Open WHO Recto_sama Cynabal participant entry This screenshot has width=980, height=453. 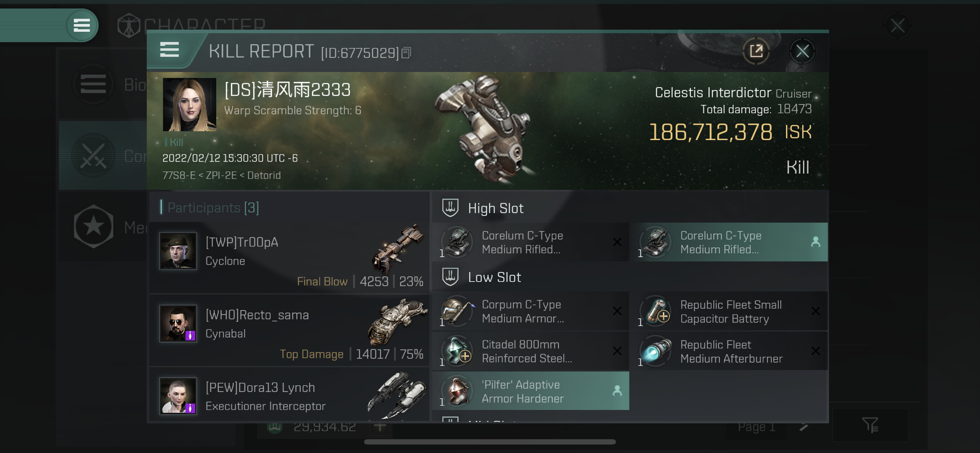289,331
